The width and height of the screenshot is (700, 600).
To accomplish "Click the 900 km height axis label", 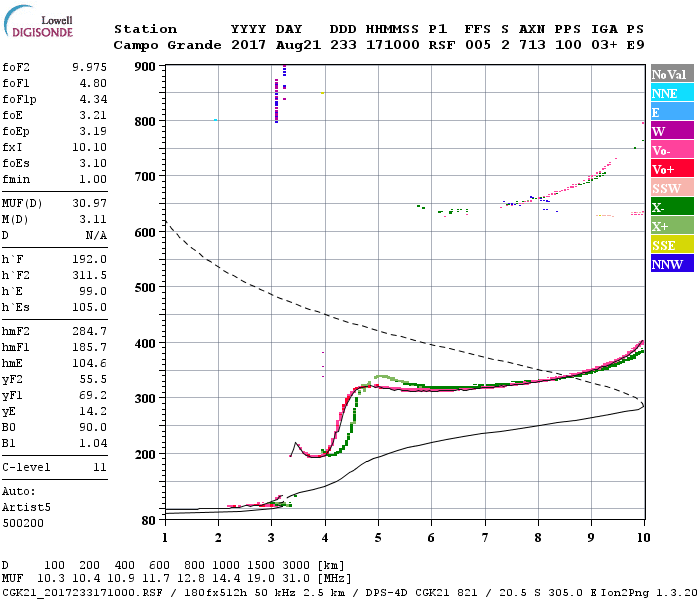I will [145, 67].
